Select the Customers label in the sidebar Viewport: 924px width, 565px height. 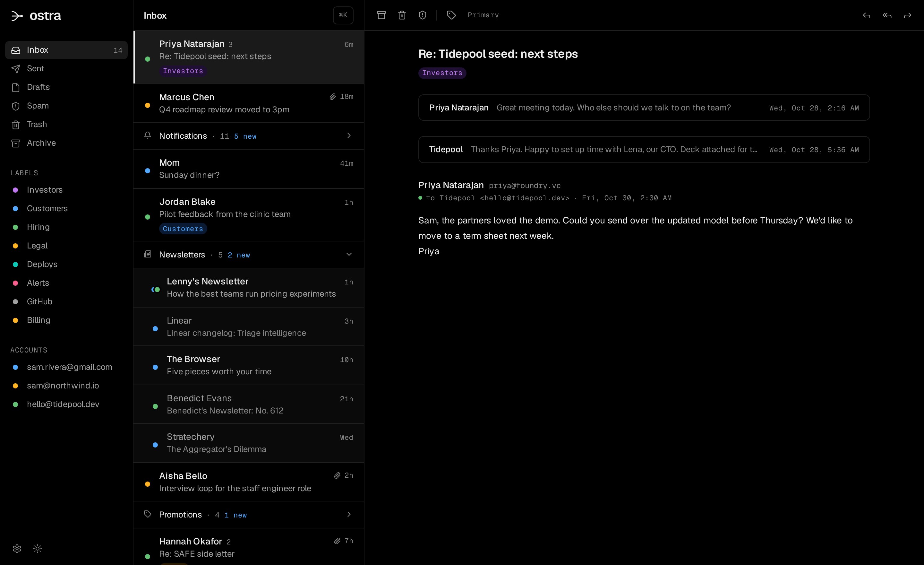click(66, 209)
